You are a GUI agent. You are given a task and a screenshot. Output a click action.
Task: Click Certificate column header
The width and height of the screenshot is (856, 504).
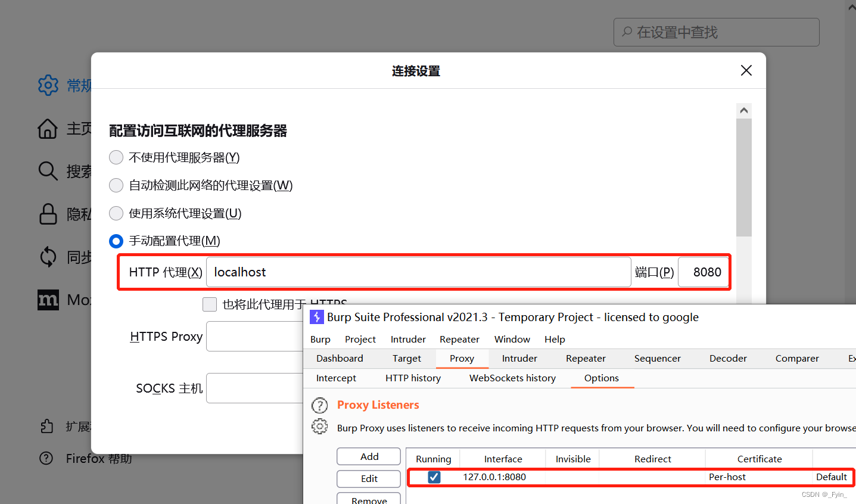click(x=759, y=459)
